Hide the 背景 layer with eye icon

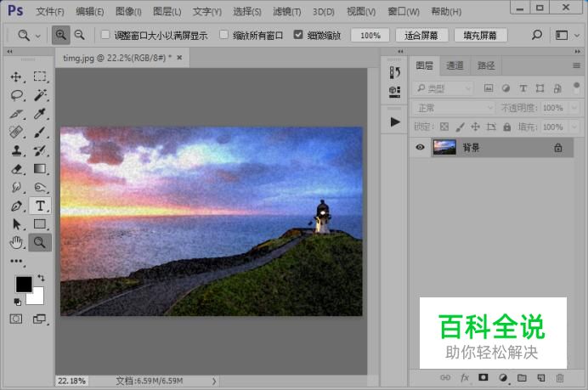pos(420,147)
